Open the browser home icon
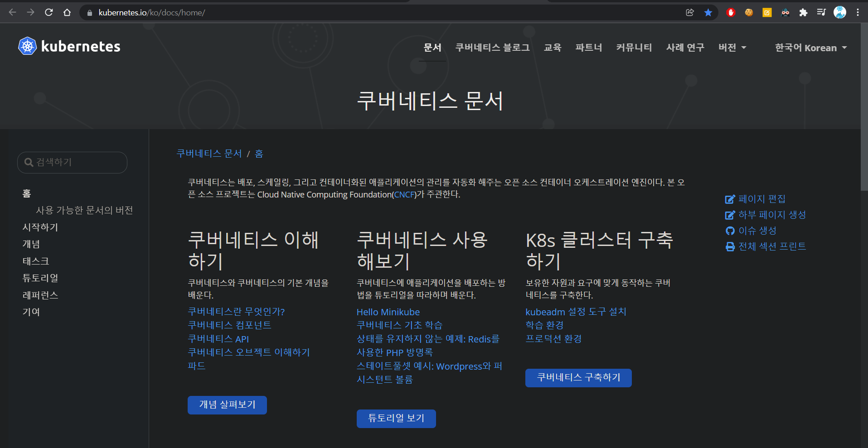Viewport: 868px width, 448px height. [x=67, y=12]
